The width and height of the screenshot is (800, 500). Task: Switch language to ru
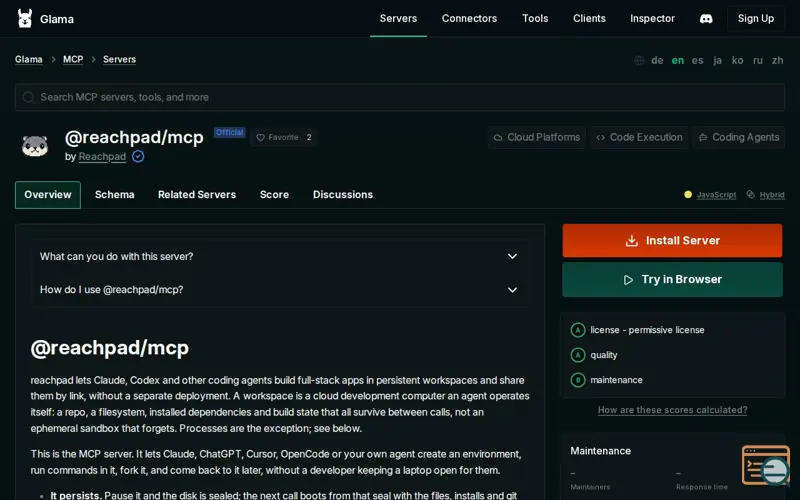758,60
